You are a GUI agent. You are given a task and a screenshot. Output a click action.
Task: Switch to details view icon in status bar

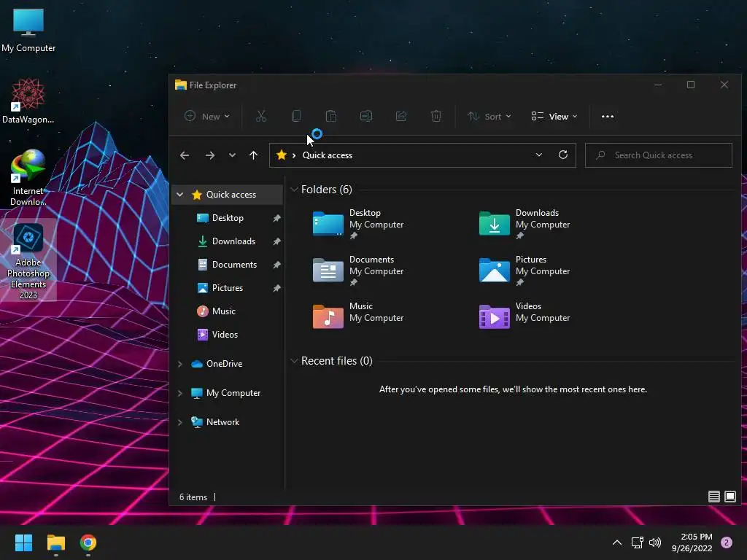coord(713,497)
